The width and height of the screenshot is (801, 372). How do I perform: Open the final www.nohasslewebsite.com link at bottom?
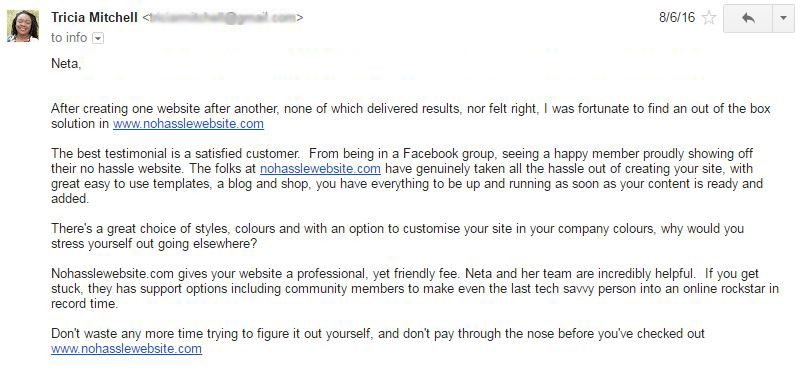pos(126,349)
